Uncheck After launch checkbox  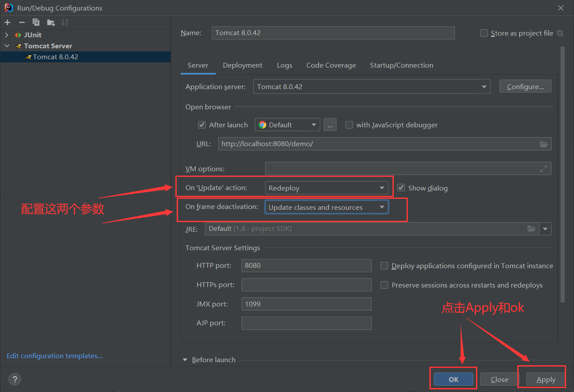click(202, 125)
